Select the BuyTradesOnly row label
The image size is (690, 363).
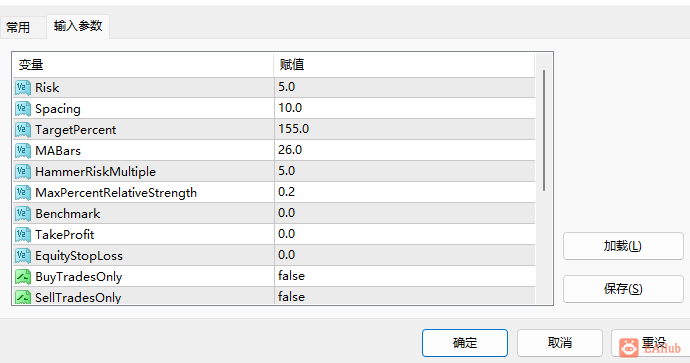(79, 277)
